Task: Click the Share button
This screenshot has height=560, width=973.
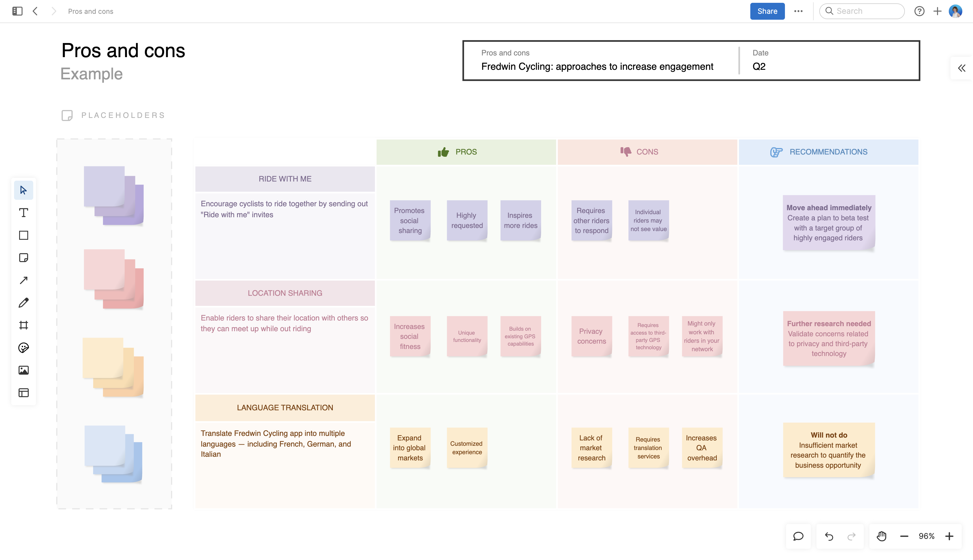Action: [767, 11]
